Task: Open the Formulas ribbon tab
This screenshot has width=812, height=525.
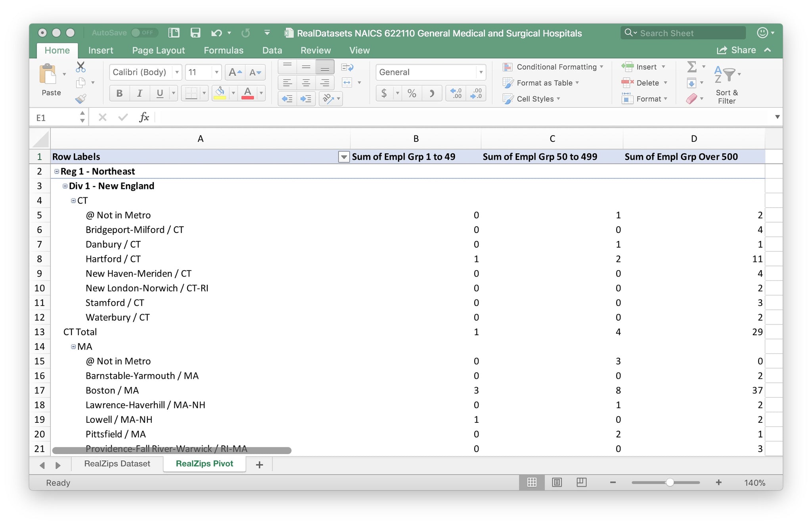Action: click(x=223, y=50)
